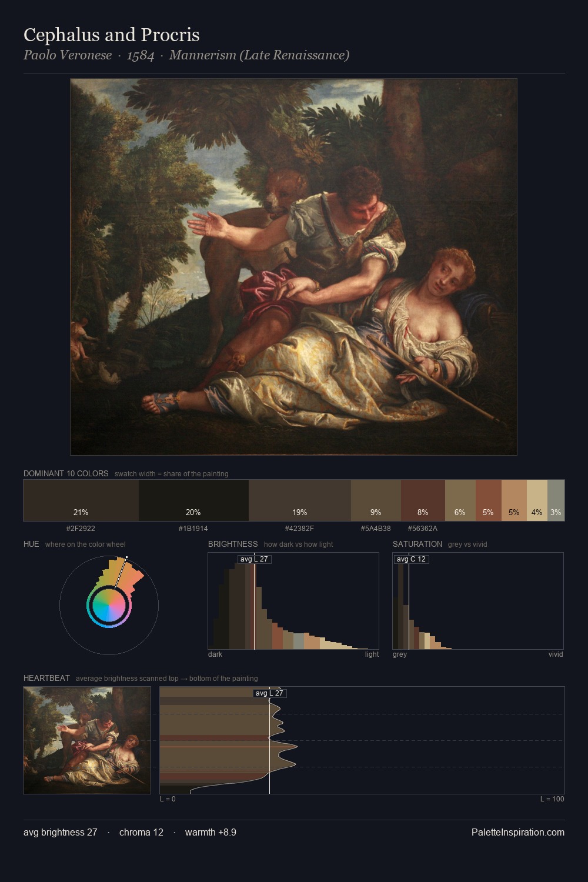Click the 'dark' label under brightness histogram
The image size is (588, 882).
coord(215,654)
